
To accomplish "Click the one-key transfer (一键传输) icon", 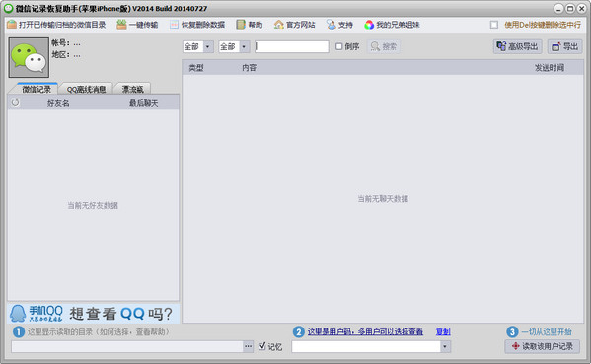I will tap(121, 25).
